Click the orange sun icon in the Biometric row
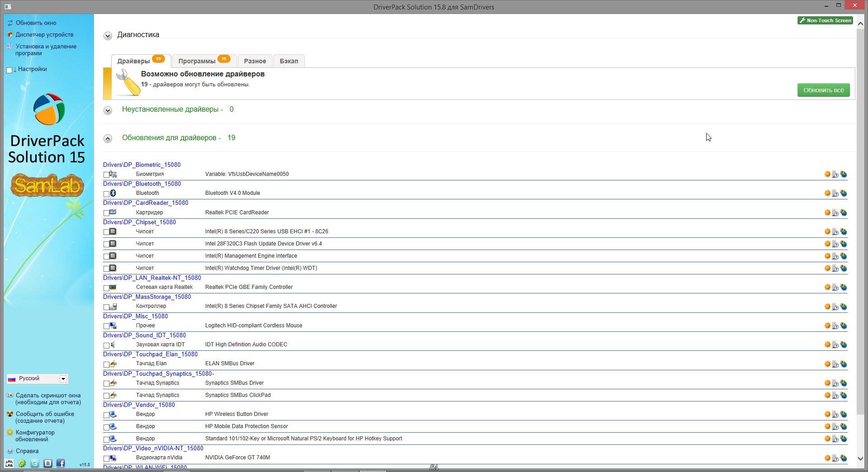Viewport: 868px width, 472px height. pyautogui.click(x=827, y=174)
